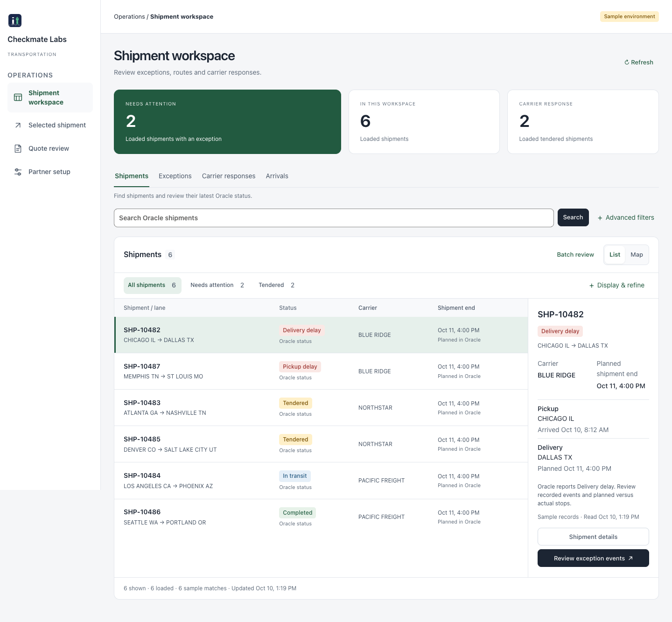Switch to Map view
This screenshot has width=672, height=622.
(x=637, y=255)
